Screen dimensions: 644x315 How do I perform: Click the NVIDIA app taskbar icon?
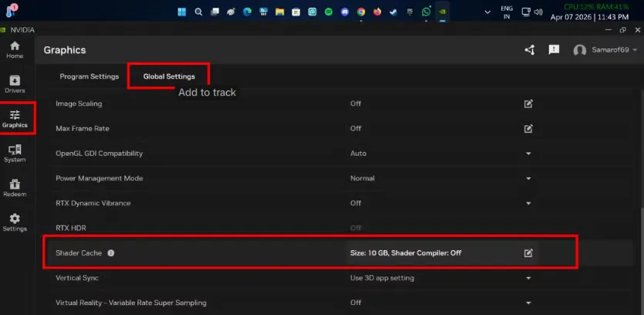point(443,12)
